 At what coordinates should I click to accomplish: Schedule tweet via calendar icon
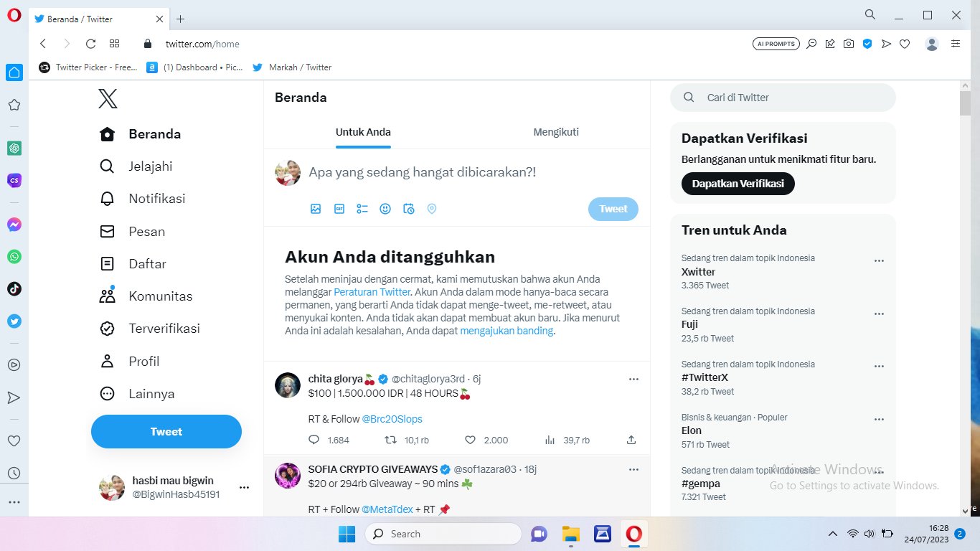(x=408, y=209)
